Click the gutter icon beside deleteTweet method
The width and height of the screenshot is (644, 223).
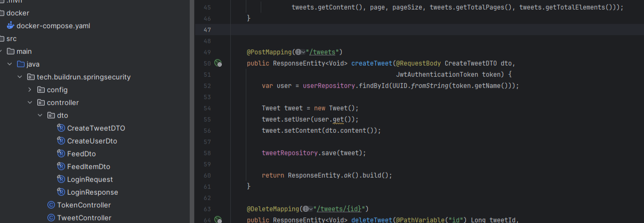pyautogui.click(x=218, y=219)
